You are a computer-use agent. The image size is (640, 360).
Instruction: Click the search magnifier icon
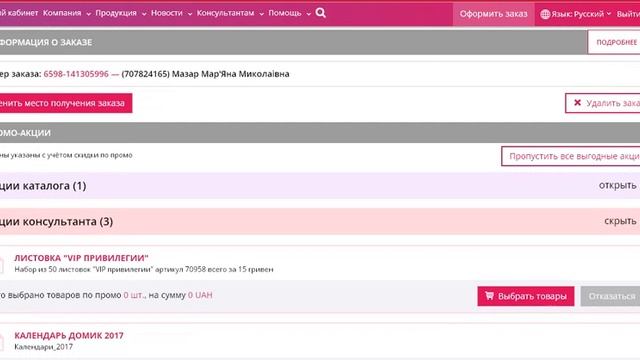pyautogui.click(x=321, y=13)
